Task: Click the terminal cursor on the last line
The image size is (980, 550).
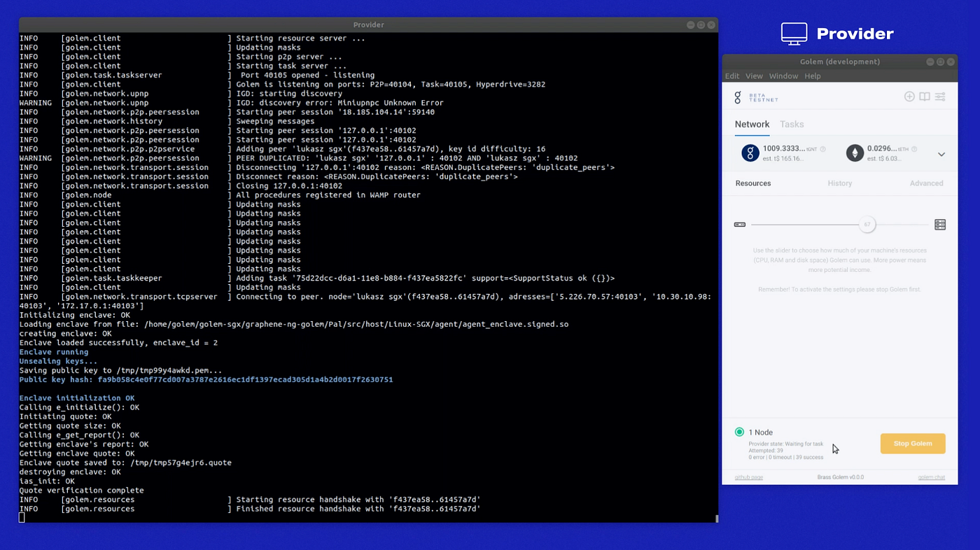Action: [22, 518]
